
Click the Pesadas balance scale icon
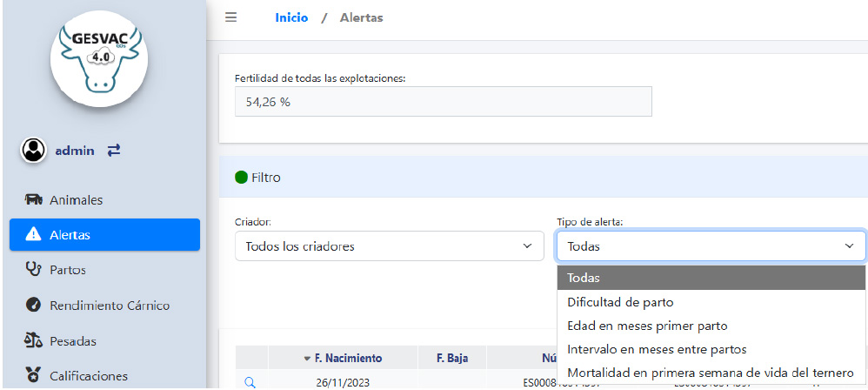tap(34, 340)
